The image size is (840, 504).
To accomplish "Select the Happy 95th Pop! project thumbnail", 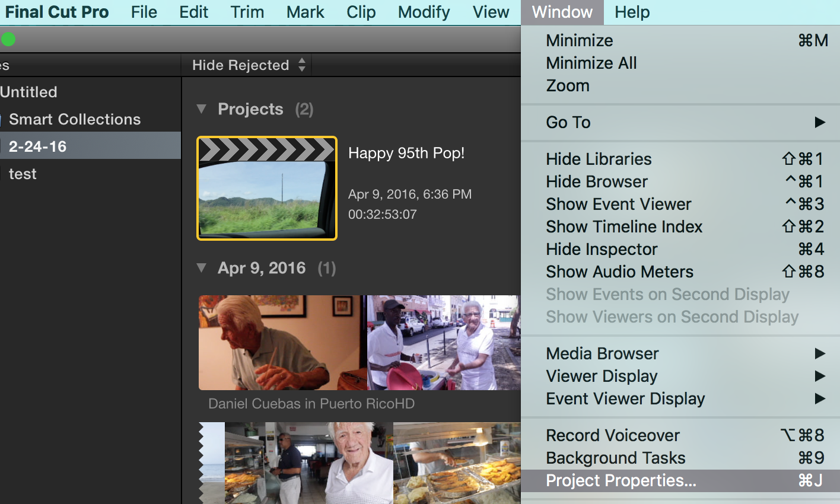I will 267,189.
